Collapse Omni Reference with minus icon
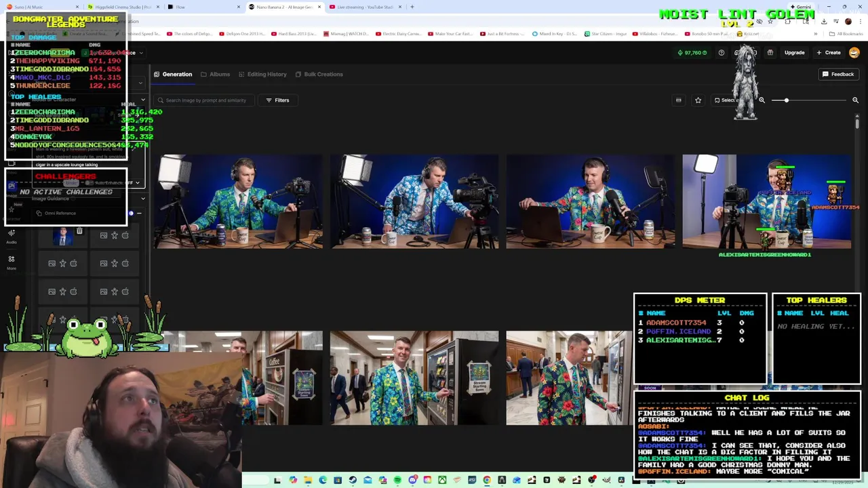This screenshot has width=868, height=488. [x=140, y=213]
